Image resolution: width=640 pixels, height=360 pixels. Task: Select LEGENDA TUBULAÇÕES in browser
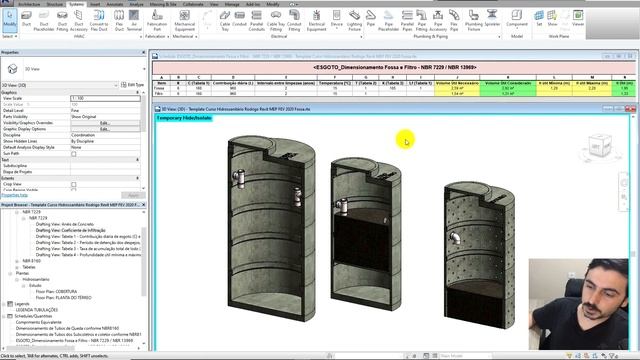click(x=37, y=310)
